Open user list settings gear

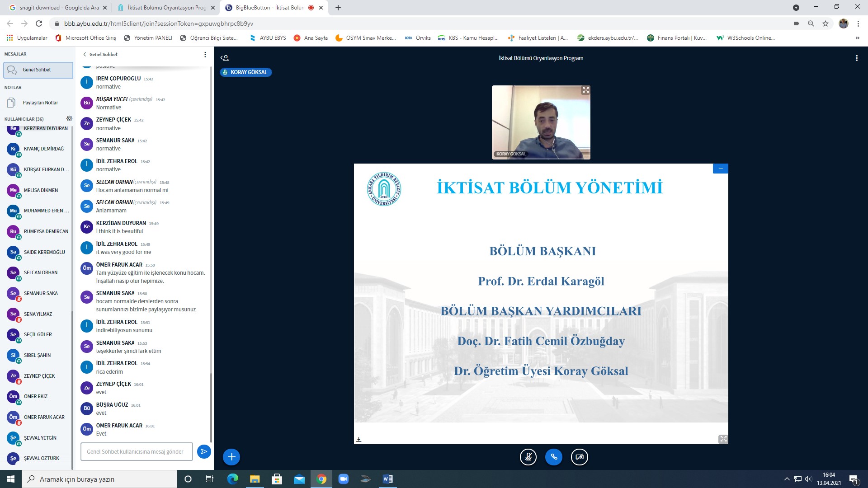(x=69, y=118)
